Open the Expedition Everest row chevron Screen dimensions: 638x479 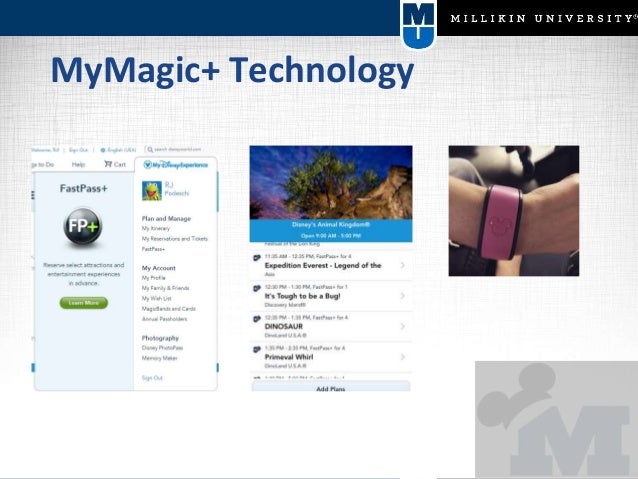(x=402, y=265)
